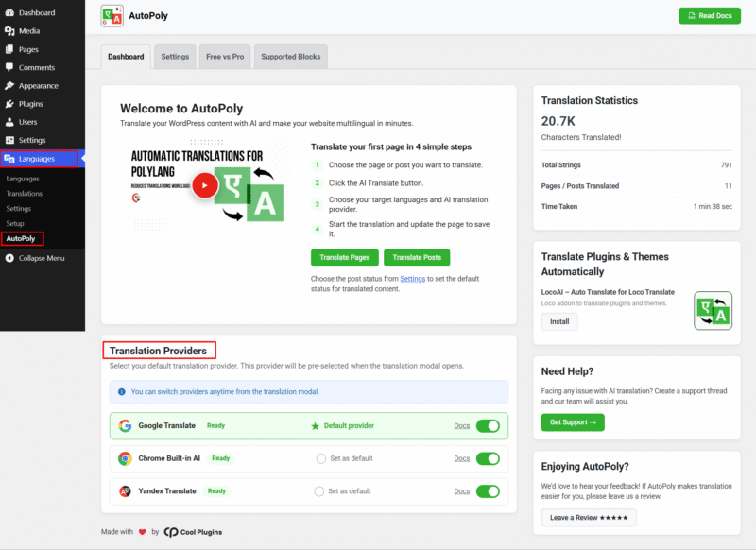Click the Google Translate Ready badge
The width and height of the screenshot is (756, 550).
(216, 425)
